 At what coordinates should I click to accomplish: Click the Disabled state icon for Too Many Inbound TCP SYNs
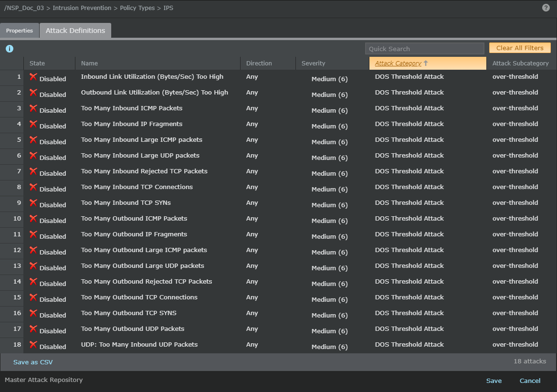[x=33, y=203]
